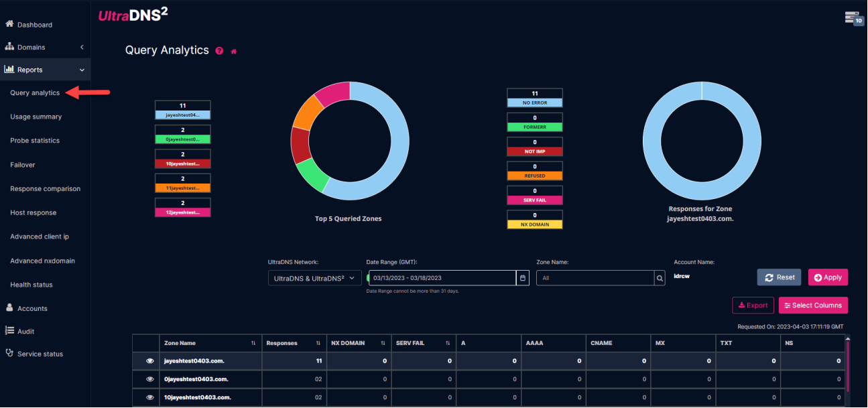The image size is (868, 408).
Task: Click REFUSED legend box
Action: (x=535, y=172)
